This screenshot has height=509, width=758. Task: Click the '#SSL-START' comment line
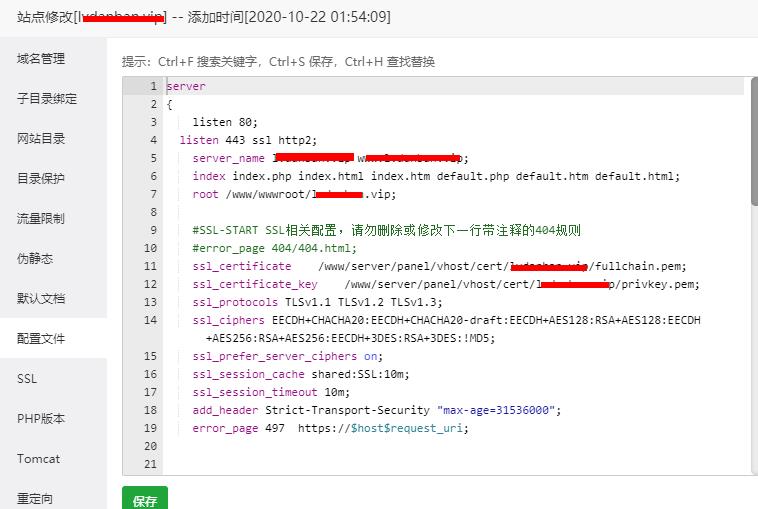pyautogui.click(x=386, y=230)
